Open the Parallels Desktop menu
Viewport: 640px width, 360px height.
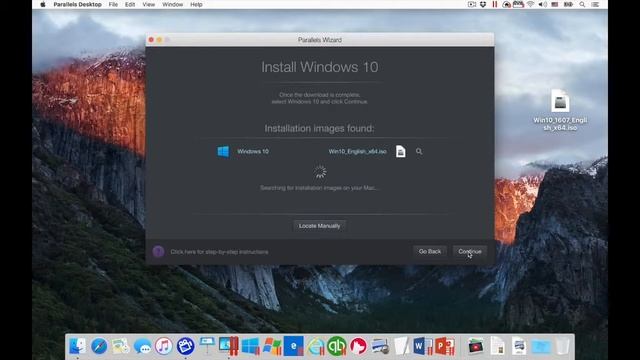coord(78,4)
